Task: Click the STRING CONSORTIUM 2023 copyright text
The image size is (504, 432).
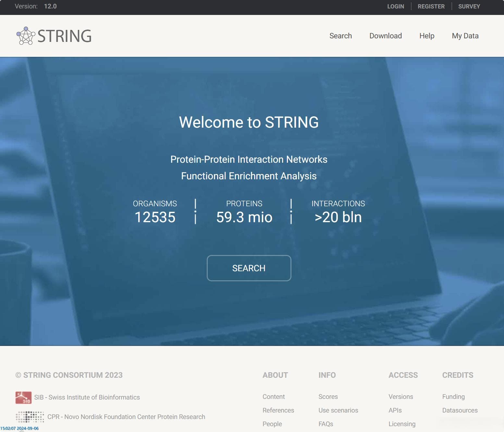Action: pos(69,375)
